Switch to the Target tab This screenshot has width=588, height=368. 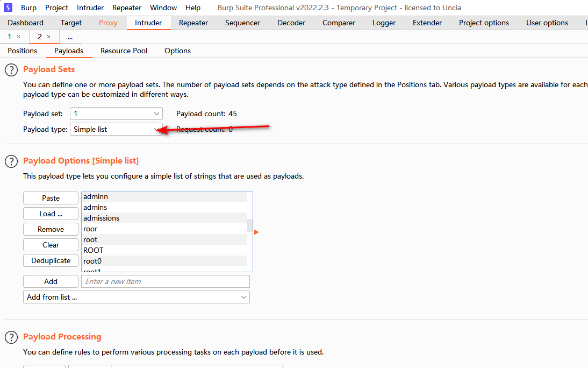click(71, 23)
